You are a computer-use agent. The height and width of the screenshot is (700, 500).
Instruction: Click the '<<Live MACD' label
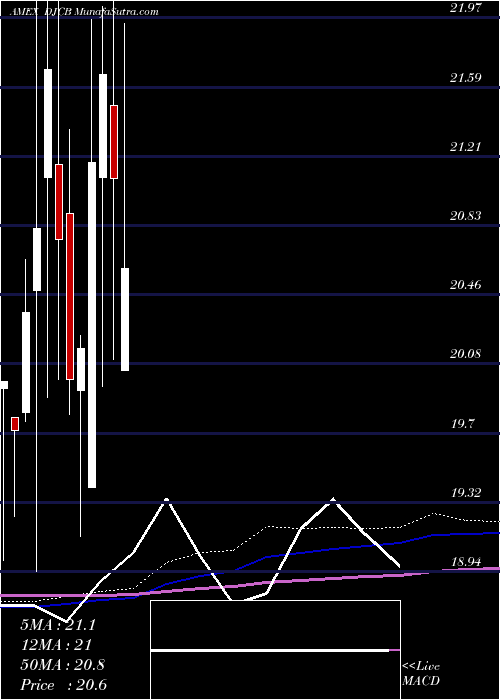(x=421, y=673)
